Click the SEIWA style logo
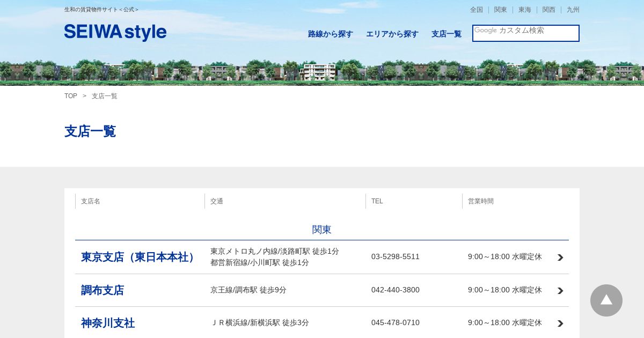The width and height of the screenshot is (644, 338). 115,33
